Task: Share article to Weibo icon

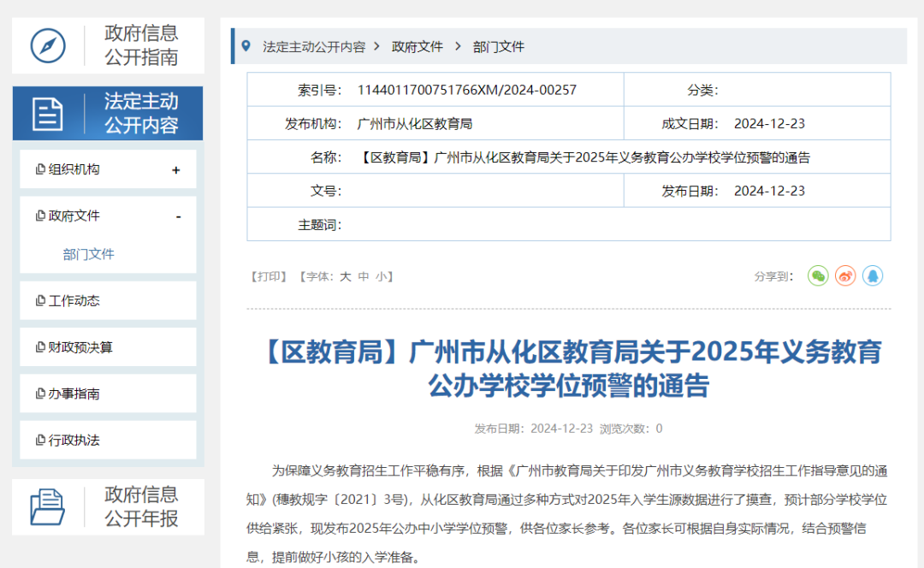Action: click(845, 275)
